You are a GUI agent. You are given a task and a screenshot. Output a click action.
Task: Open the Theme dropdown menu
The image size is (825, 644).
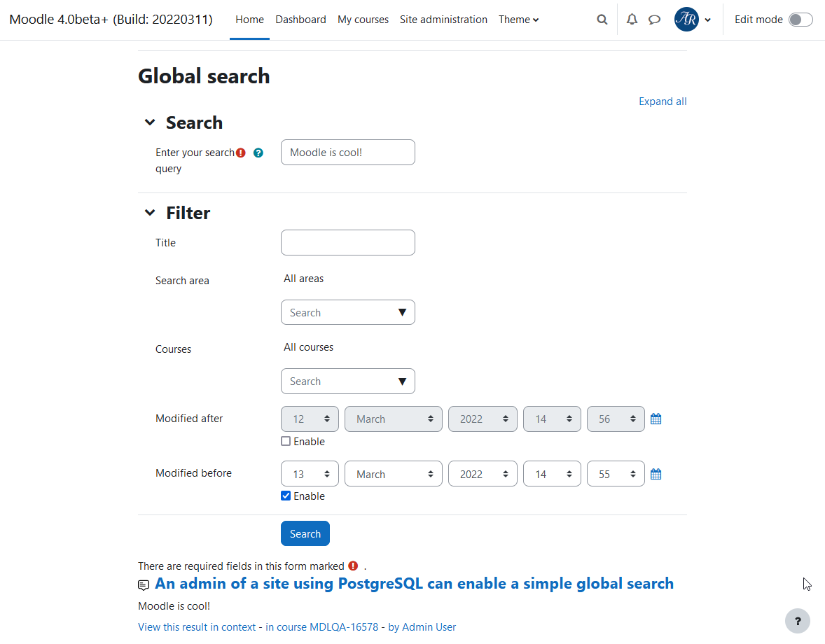point(519,20)
